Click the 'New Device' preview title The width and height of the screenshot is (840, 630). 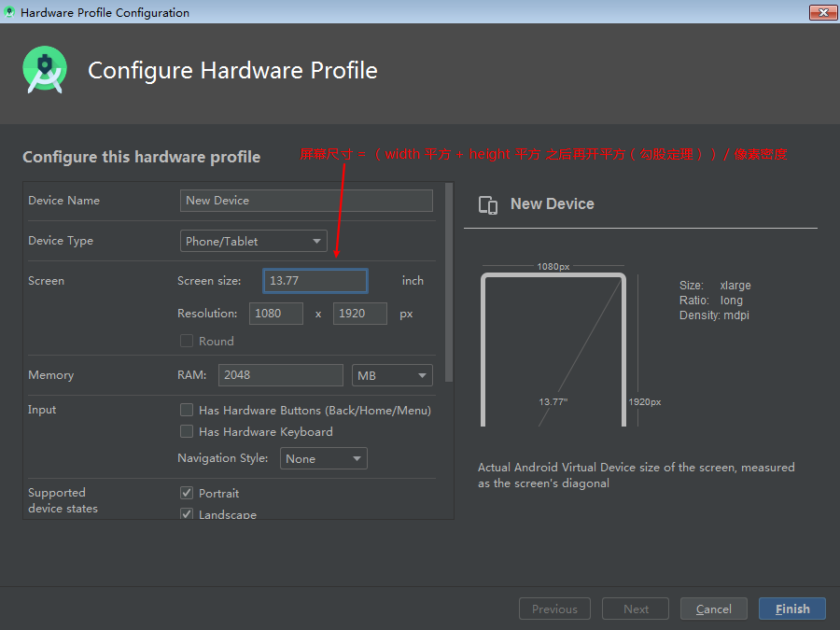(553, 203)
